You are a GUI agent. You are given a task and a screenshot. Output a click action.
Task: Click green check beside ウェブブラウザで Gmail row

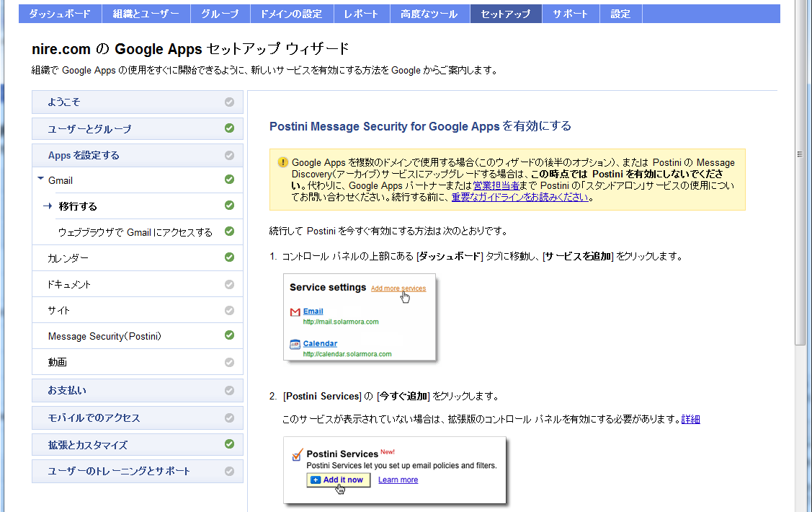click(x=229, y=231)
